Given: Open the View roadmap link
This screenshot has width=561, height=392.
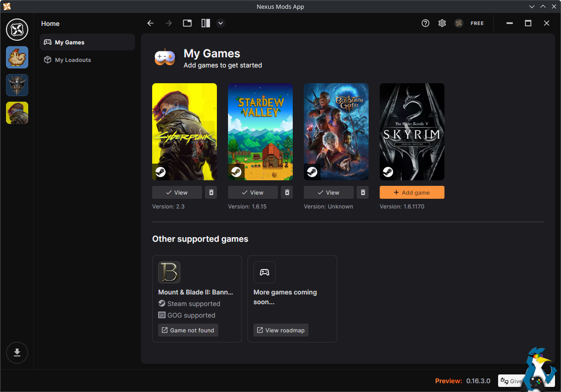Looking at the screenshot, I should click(x=281, y=330).
